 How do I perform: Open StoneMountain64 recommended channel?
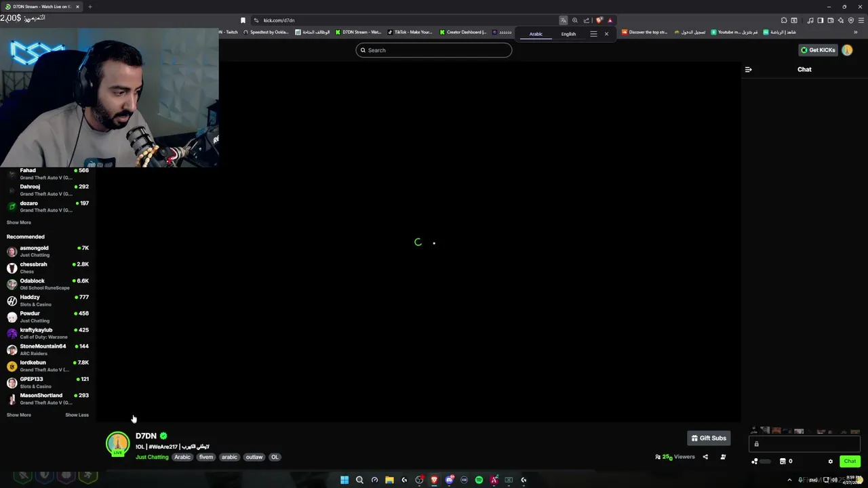[47, 349]
